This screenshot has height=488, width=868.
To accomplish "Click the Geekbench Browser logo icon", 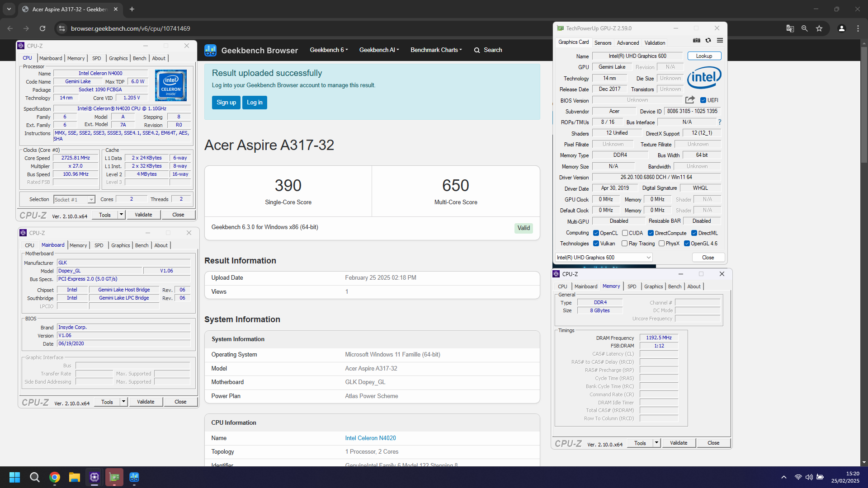I will tap(210, 50).
